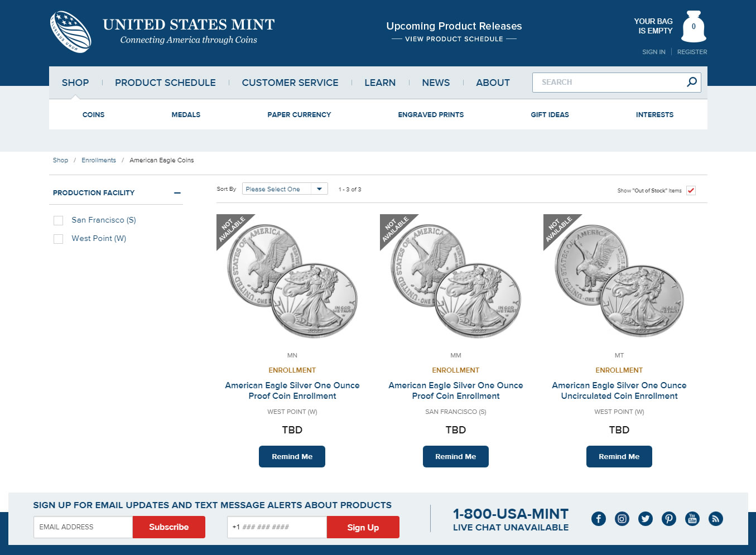This screenshot has width=756, height=555.
Task: Uncheck Show Out of Stock items
Action: 691,191
